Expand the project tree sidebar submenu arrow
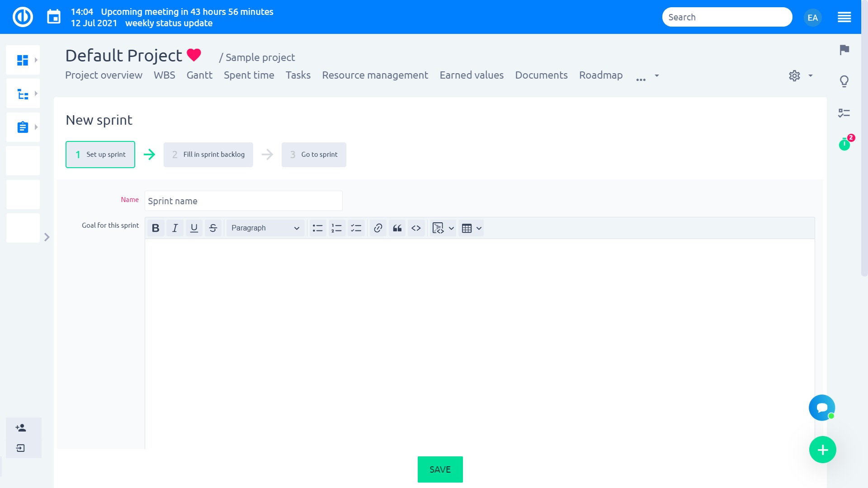Image resolution: width=868 pixels, height=488 pixels. [36, 94]
